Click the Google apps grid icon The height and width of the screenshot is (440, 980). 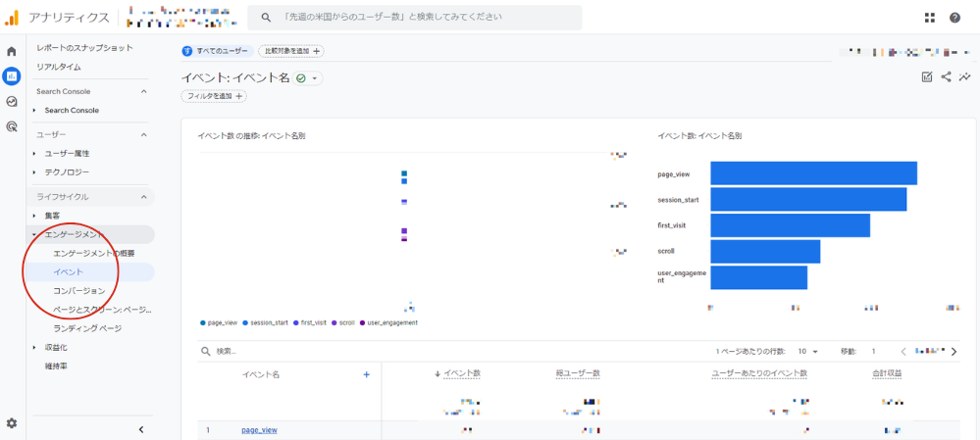click(x=929, y=18)
